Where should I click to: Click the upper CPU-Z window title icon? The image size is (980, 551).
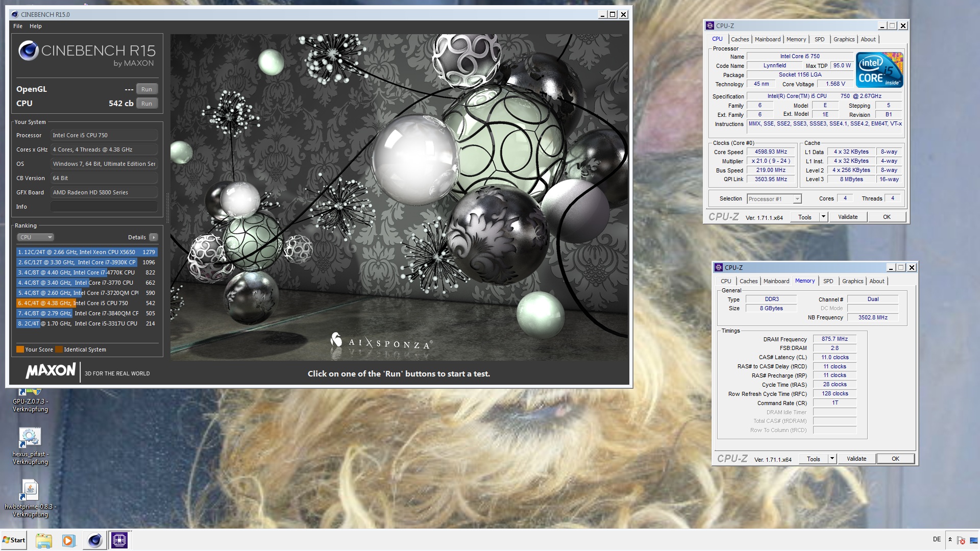pyautogui.click(x=709, y=26)
